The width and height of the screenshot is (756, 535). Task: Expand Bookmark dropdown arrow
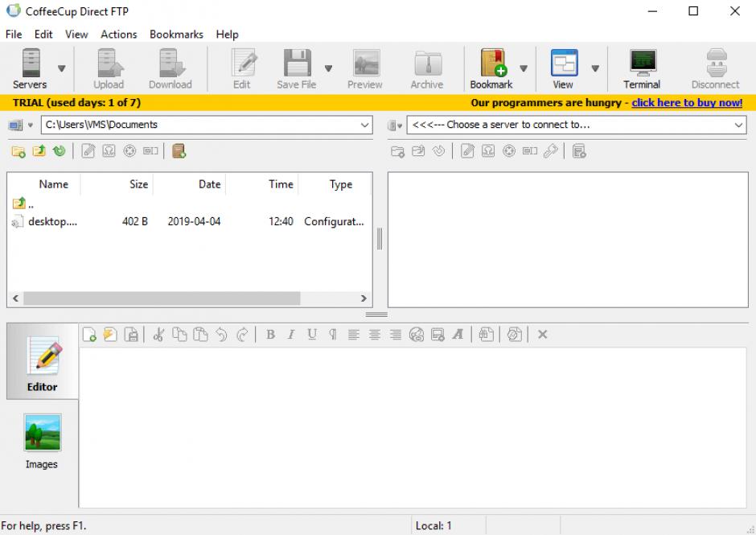pos(524,68)
